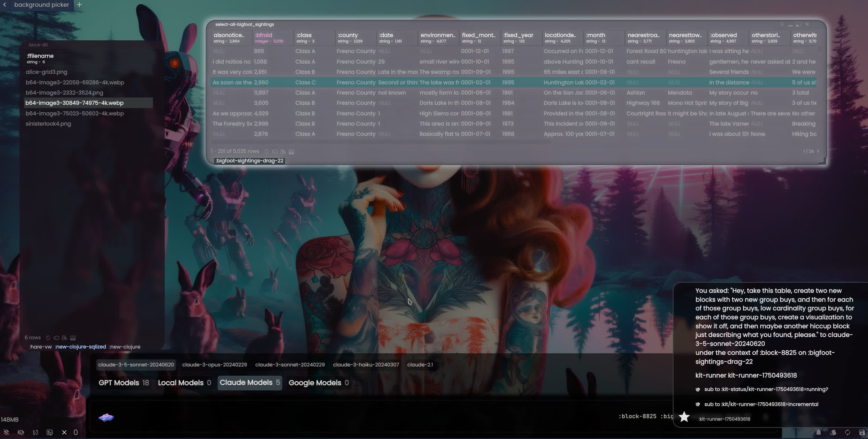The width and height of the screenshot is (868, 439).
Task: Add new tab with plus button
Action: click(79, 5)
